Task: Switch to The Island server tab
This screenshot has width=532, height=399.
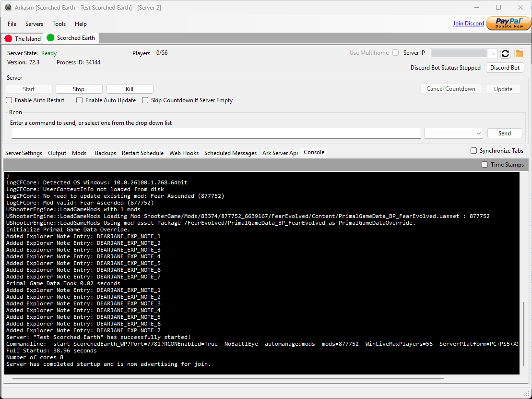Action: pos(23,39)
